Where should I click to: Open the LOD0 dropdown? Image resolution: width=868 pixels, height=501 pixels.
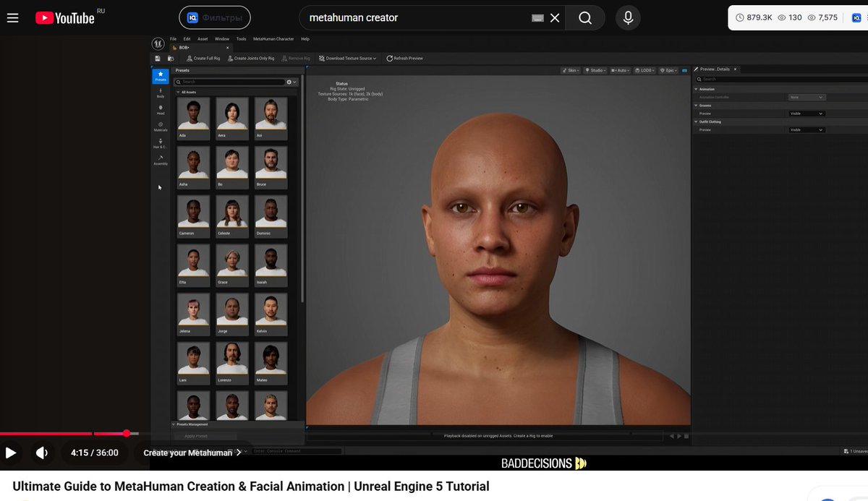click(x=644, y=70)
